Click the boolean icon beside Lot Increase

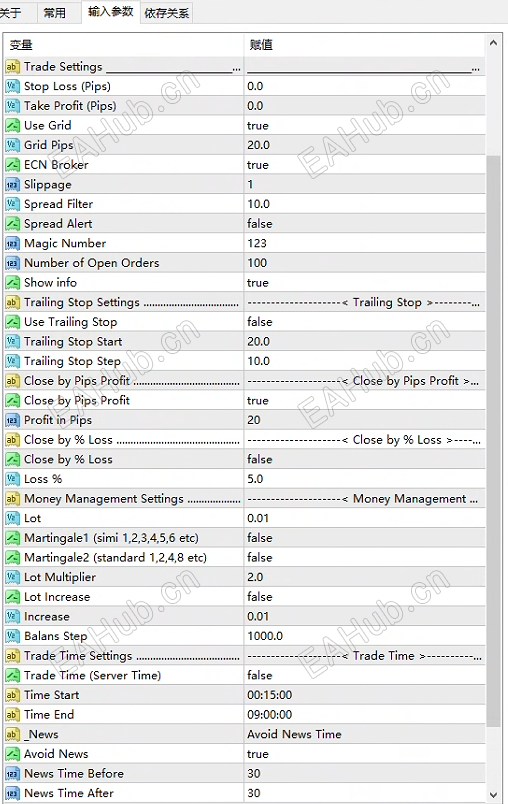click(12, 597)
